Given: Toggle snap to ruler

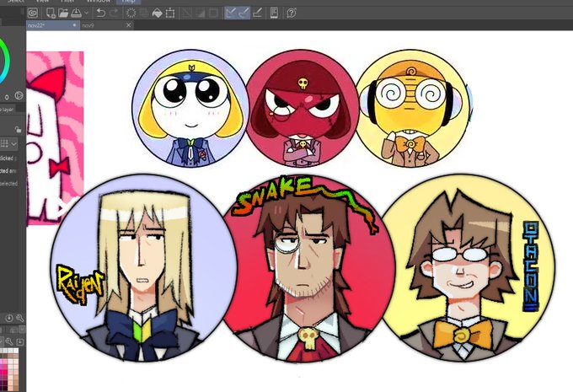Looking at the screenshot, I should pos(231,13).
